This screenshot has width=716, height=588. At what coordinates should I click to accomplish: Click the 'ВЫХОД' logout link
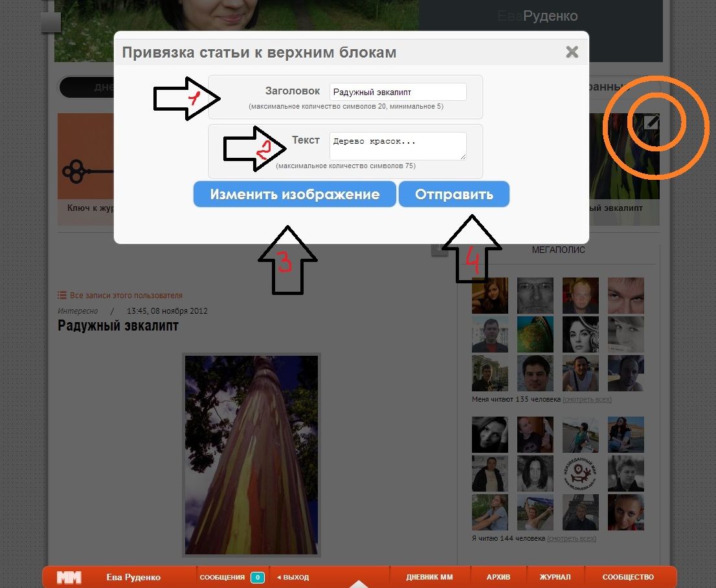tap(293, 577)
